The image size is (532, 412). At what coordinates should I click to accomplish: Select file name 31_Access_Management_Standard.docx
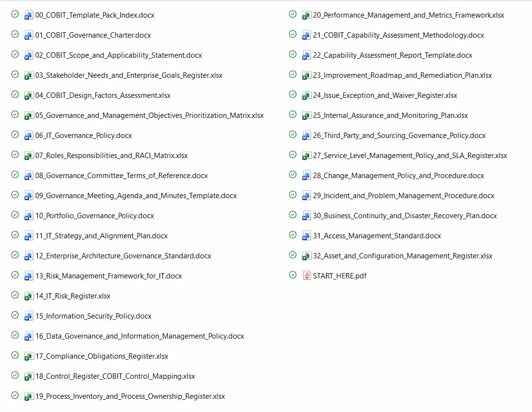[x=377, y=236]
